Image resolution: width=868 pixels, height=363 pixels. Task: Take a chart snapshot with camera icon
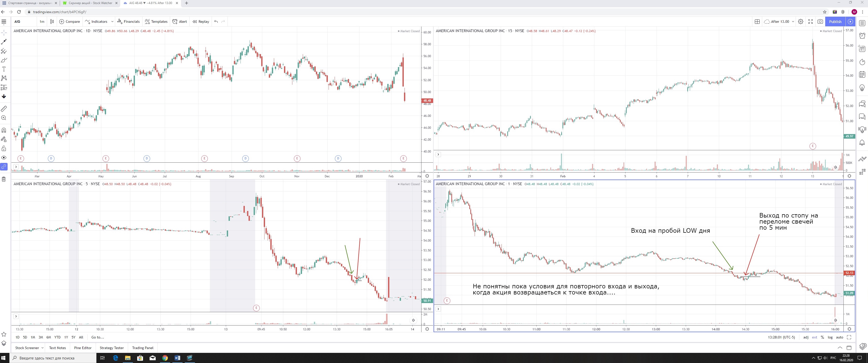point(820,22)
